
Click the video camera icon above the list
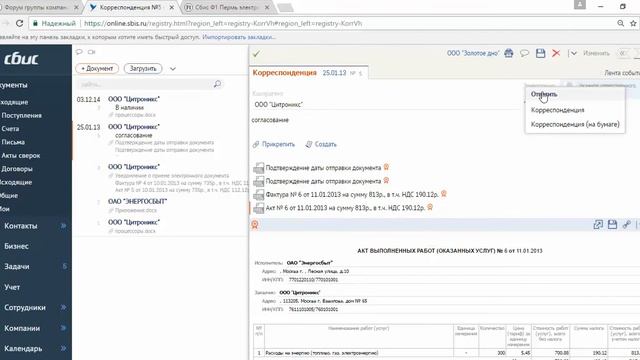coord(91,52)
